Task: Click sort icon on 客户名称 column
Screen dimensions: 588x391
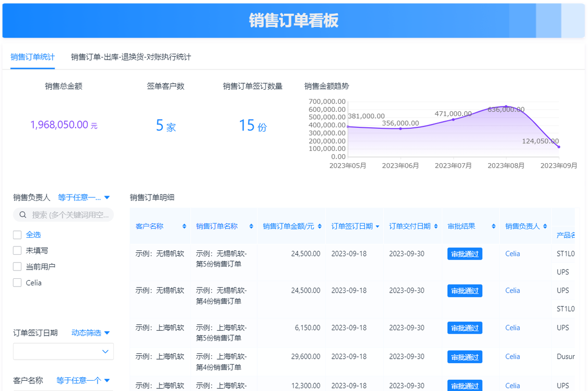Action: pos(184,226)
